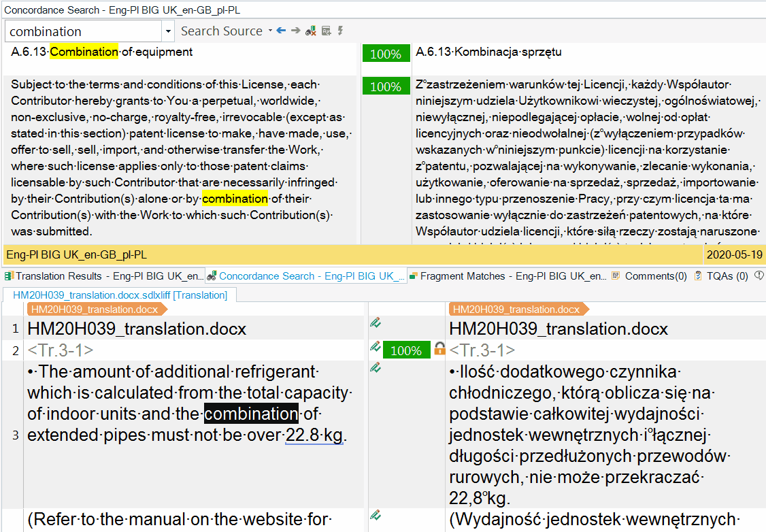Click the TQAs clipboard icon

pyautogui.click(x=698, y=276)
